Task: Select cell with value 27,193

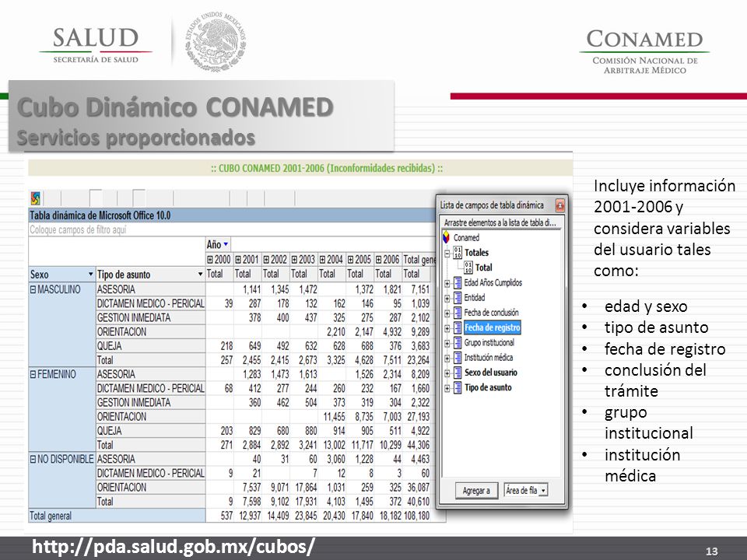Action: [416, 417]
